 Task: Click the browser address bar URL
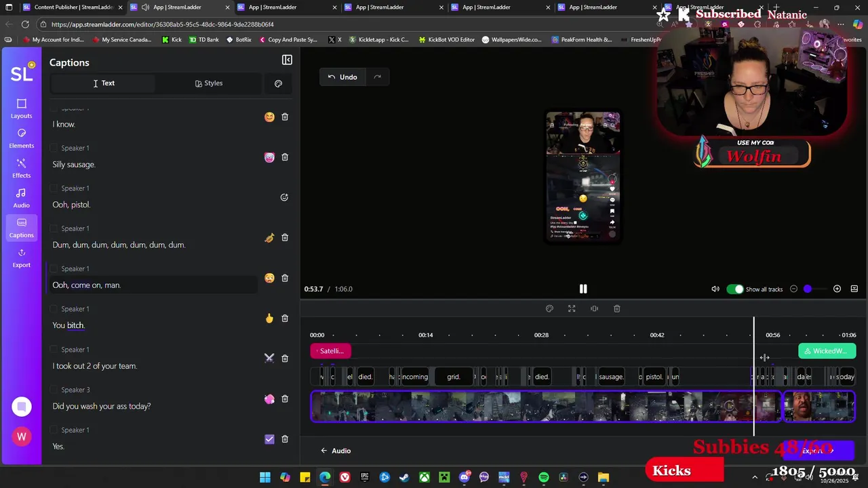click(163, 24)
